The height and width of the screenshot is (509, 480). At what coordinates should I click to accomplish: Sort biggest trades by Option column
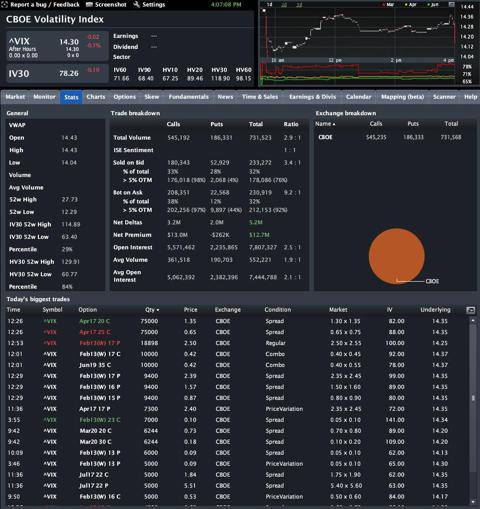[x=88, y=310]
